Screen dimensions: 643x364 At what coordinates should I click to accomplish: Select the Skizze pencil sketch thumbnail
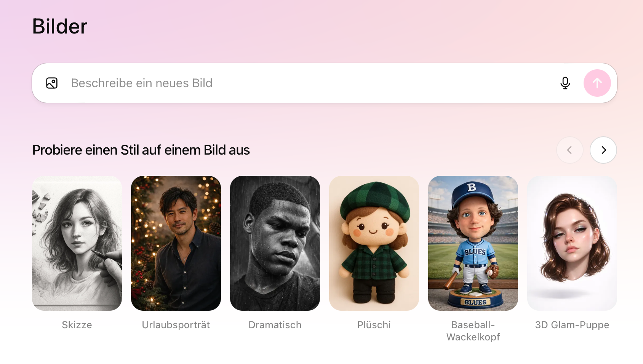click(77, 243)
